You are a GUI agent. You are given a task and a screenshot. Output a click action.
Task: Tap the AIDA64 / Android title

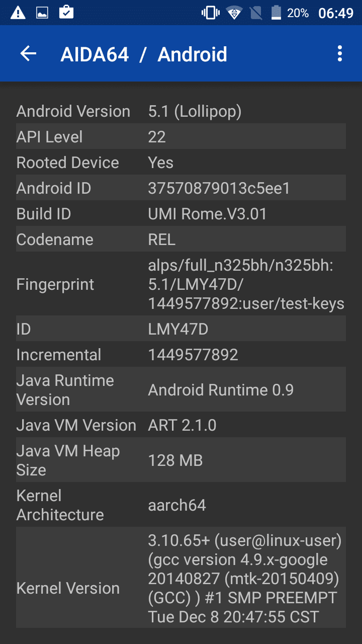[x=144, y=54]
